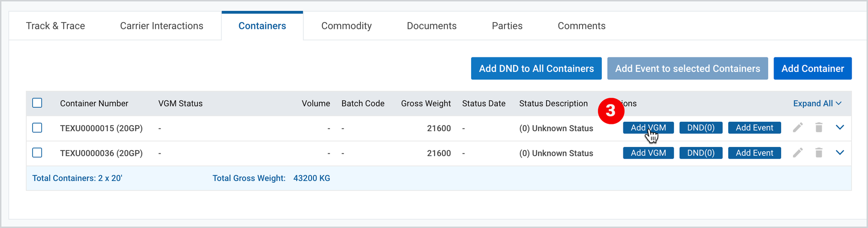Click Add Event to selected Containers

(x=688, y=68)
